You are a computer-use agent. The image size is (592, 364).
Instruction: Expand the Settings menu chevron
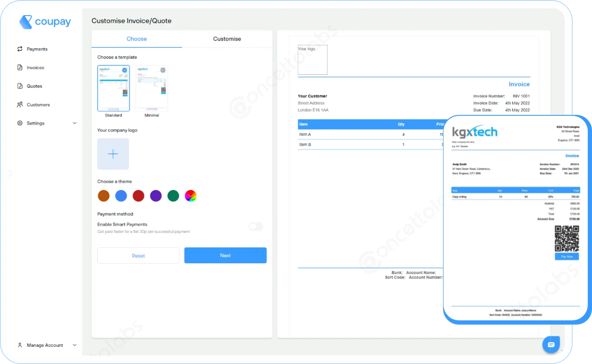coord(75,123)
